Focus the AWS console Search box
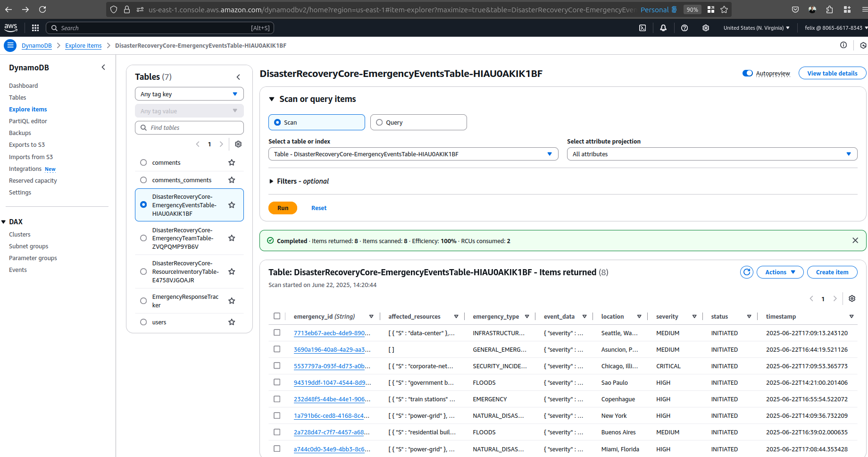 click(160, 28)
